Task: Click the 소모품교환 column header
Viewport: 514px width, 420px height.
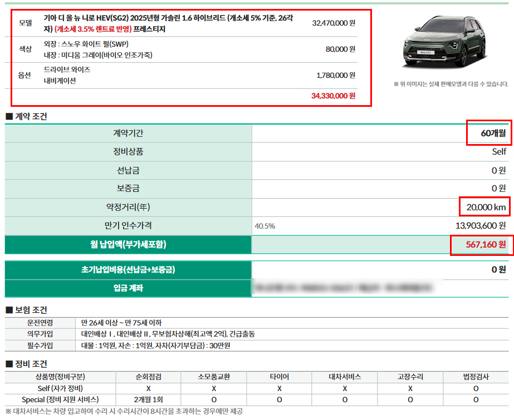Action: (x=214, y=377)
